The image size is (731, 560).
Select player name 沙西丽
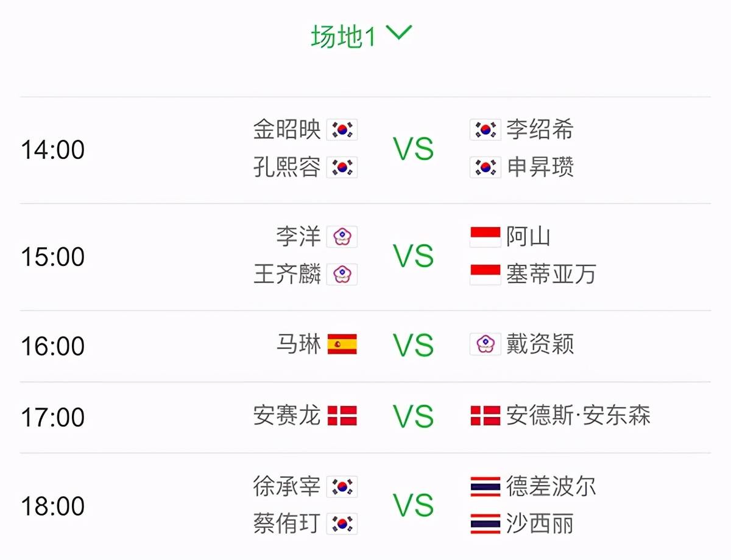point(540,524)
